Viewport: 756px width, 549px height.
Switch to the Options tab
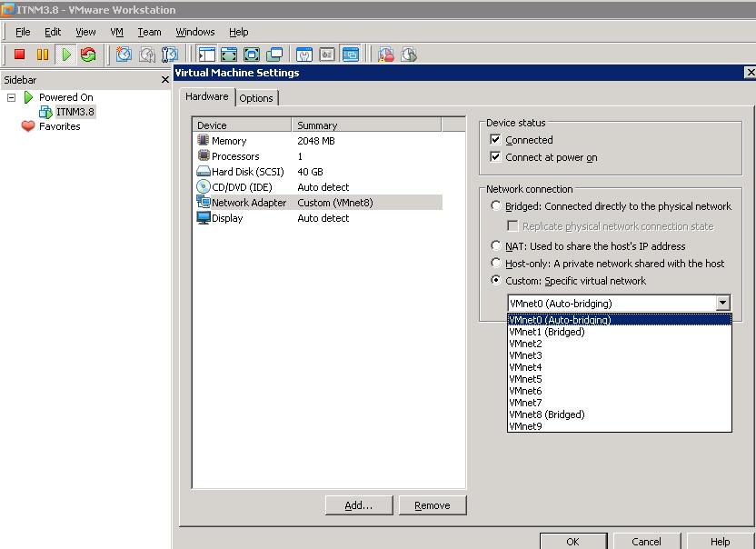(x=256, y=98)
